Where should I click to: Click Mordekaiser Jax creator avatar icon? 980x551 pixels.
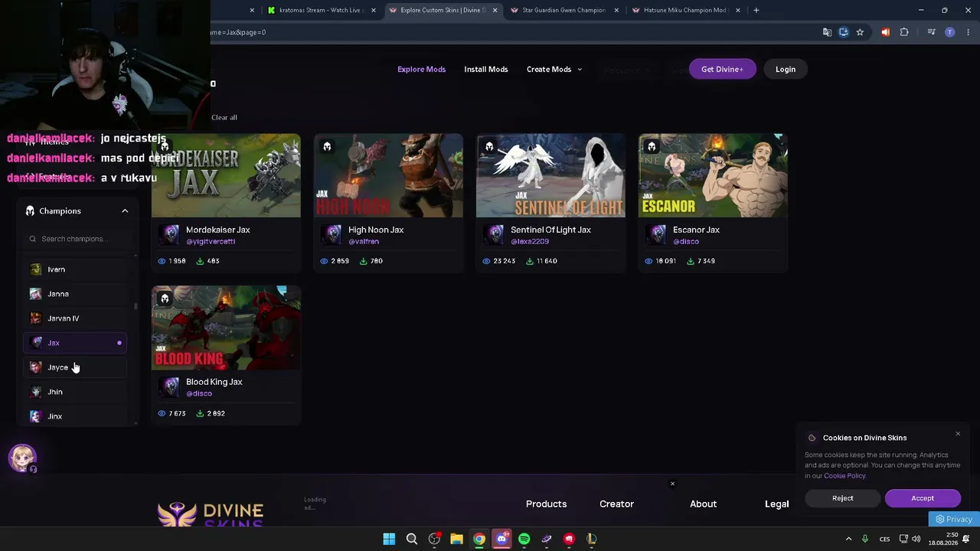click(170, 235)
